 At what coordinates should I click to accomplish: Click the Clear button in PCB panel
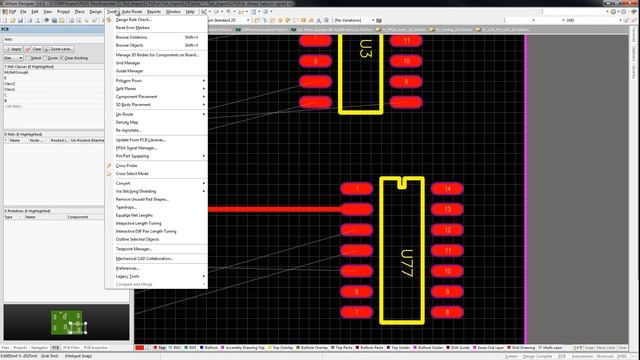[x=33, y=49]
